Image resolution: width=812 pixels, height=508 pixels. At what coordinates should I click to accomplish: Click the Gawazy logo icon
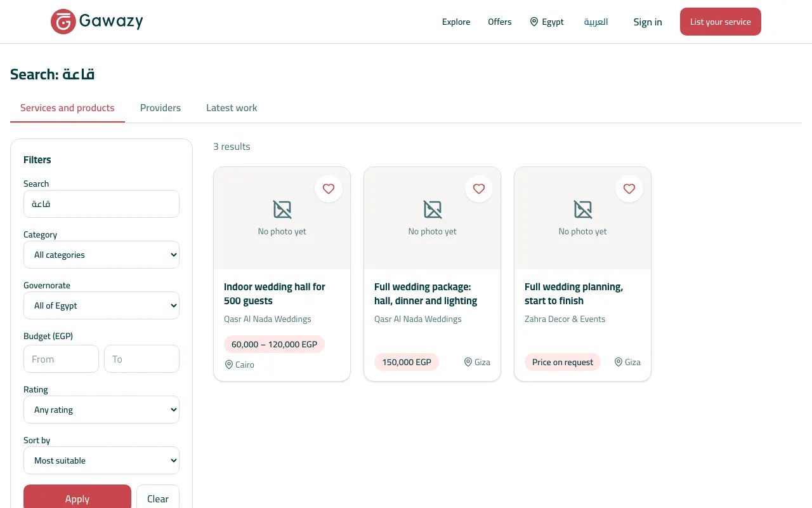(x=63, y=22)
